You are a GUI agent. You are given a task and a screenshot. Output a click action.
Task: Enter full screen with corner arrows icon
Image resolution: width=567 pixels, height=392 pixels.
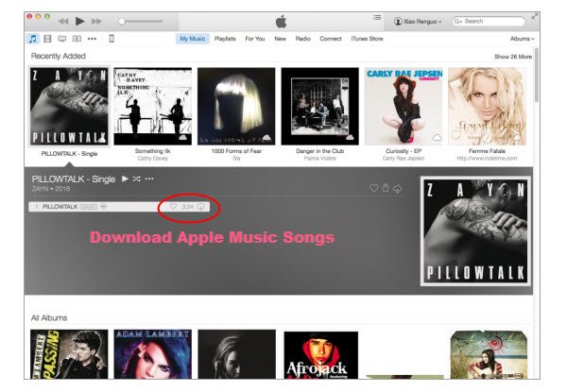point(534,16)
